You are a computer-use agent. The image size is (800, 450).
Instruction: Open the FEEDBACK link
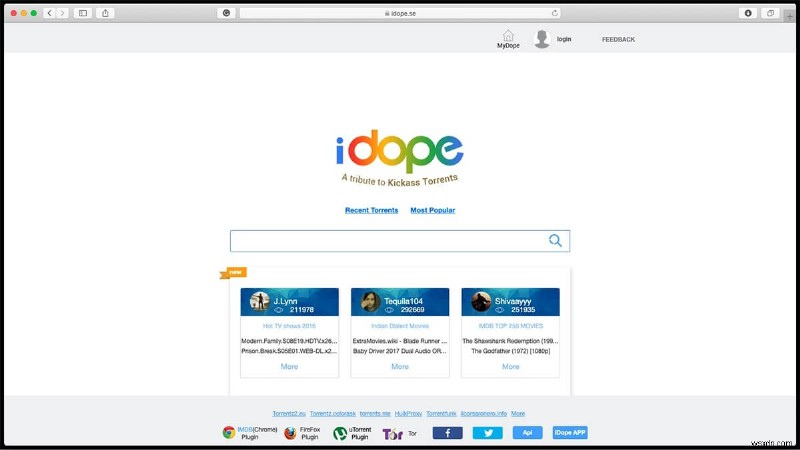(x=618, y=39)
